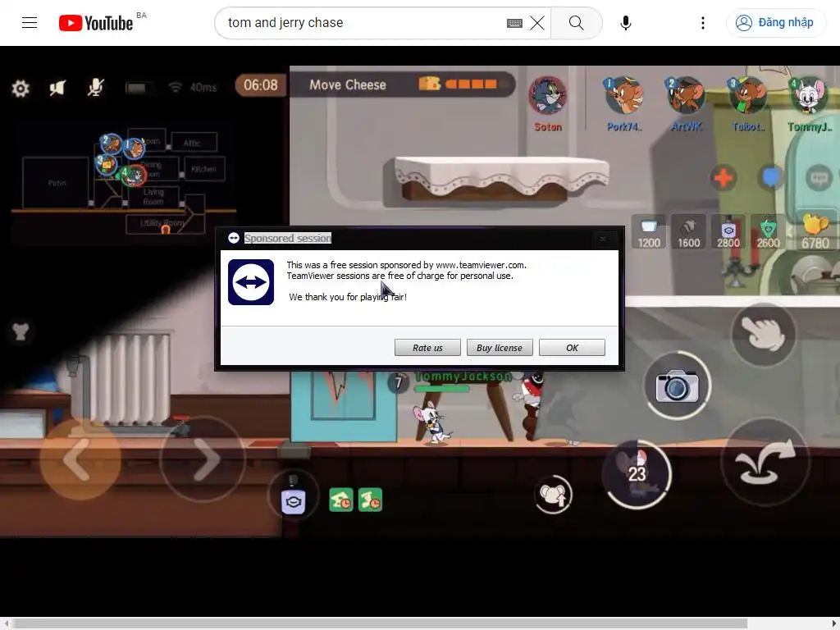The width and height of the screenshot is (840, 630).
Task: Tap skill button showing cooldown 23
Action: [637, 474]
